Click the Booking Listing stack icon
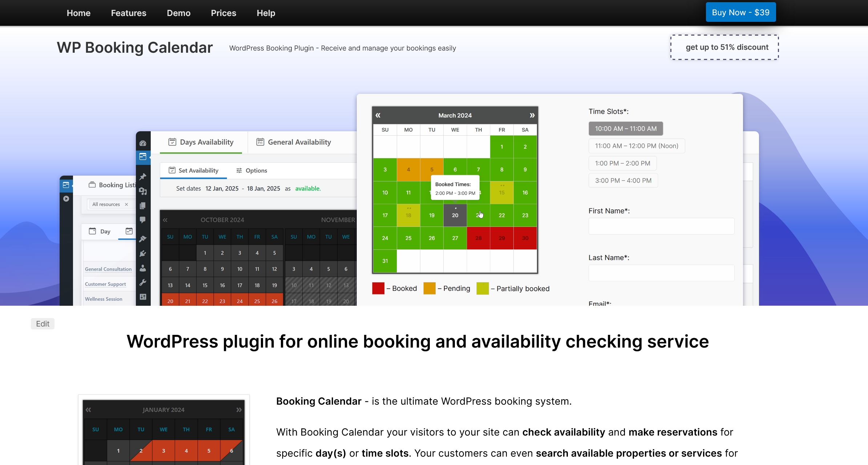Viewport: 868px width, 465px height. [92, 185]
